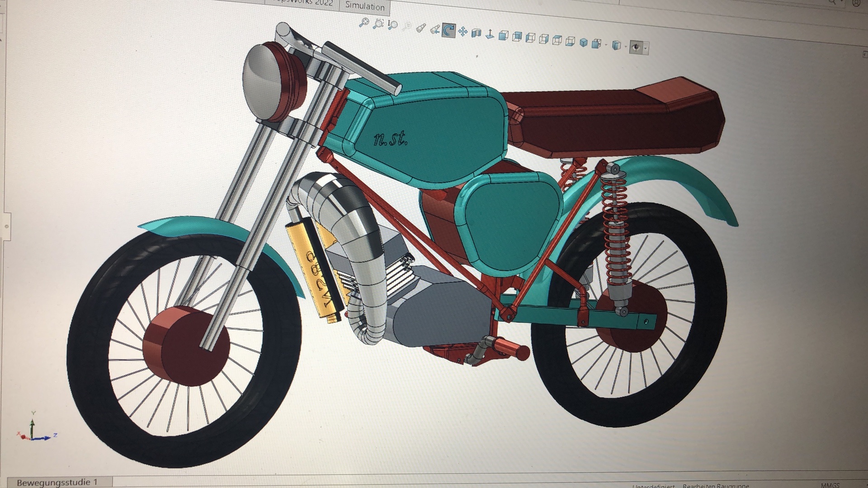Open the Bewegungsstudie 1 tab
868x488 pixels.
click(x=57, y=482)
